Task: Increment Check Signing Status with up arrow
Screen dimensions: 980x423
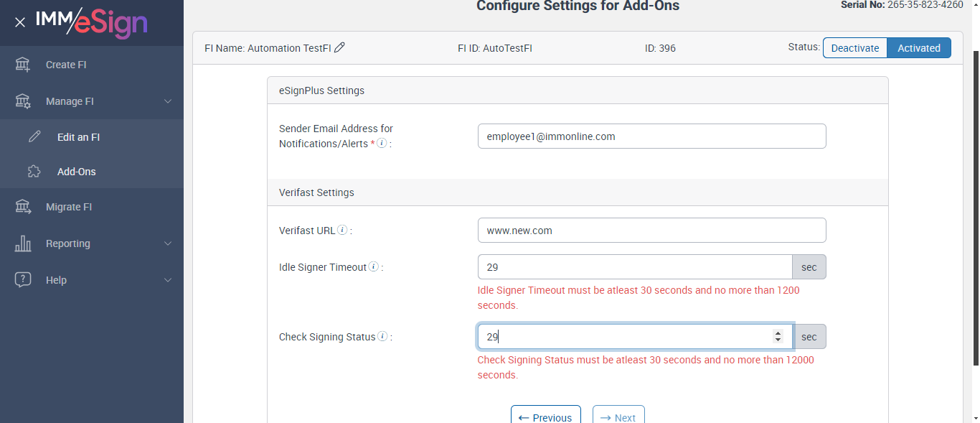Action: pos(778,333)
